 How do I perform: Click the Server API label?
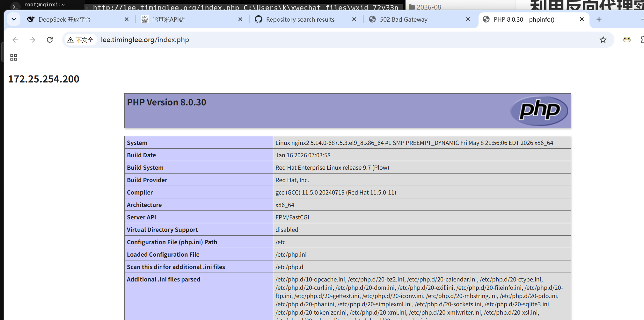point(141,217)
